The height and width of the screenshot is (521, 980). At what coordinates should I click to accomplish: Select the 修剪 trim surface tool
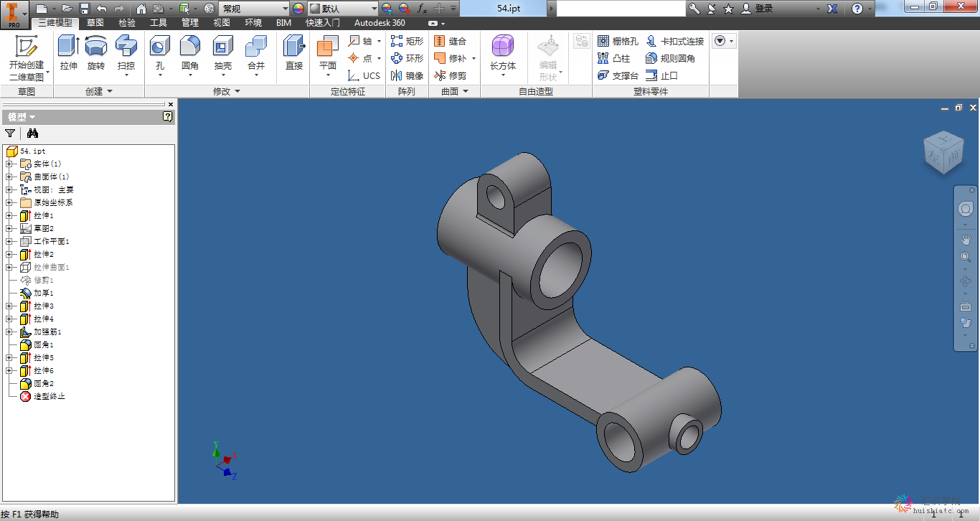click(450, 75)
